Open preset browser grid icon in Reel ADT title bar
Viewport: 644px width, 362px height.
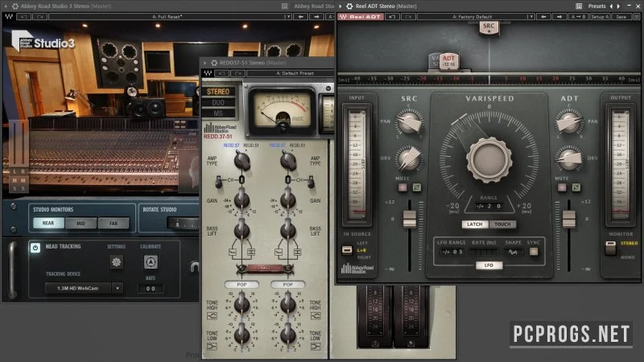[579, 6]
